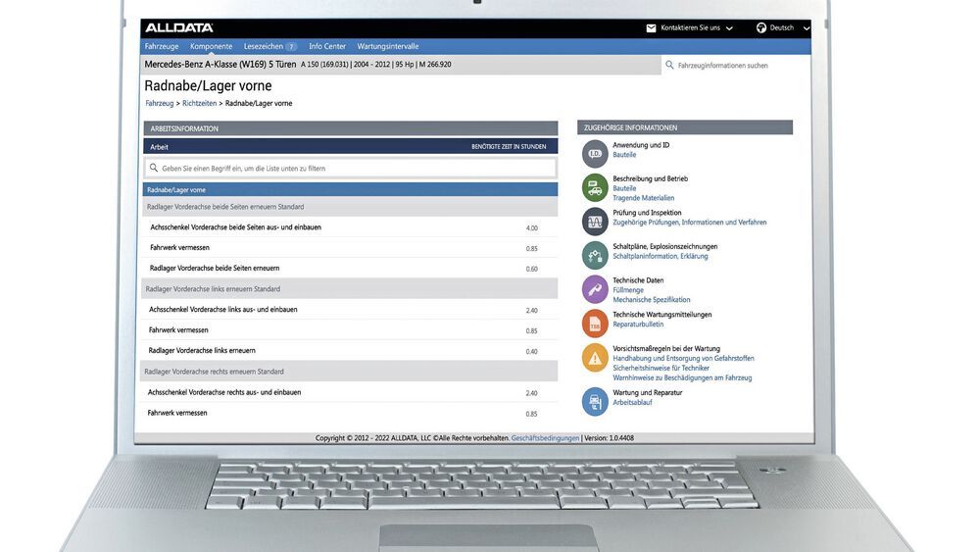Open the Füllmenge link

(x=627, y=290)
